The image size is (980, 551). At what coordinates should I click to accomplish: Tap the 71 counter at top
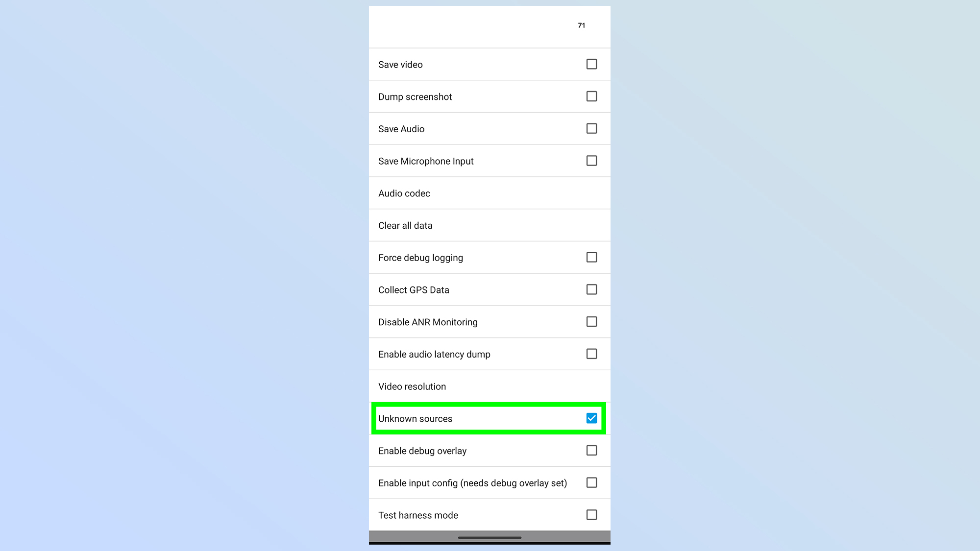pos(582,25)
